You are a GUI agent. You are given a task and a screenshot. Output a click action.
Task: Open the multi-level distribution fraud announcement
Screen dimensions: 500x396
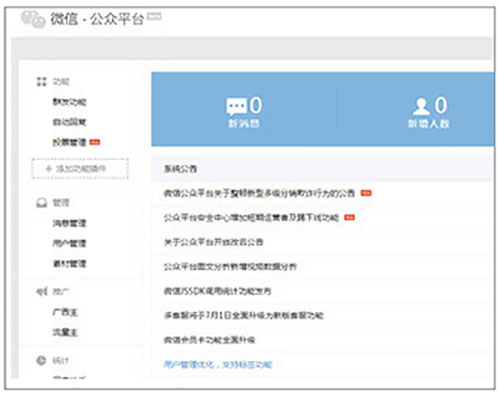(259, 193)
